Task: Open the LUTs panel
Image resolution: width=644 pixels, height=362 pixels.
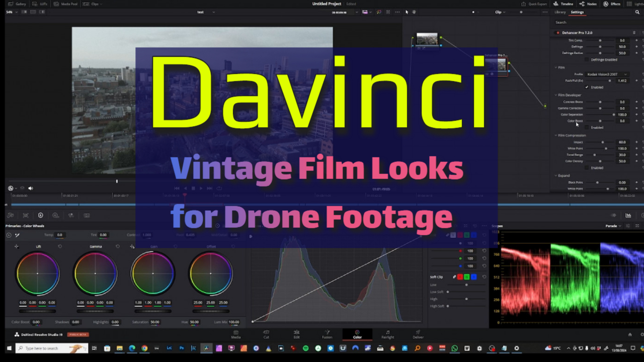Action: click(x=39, y=4)
